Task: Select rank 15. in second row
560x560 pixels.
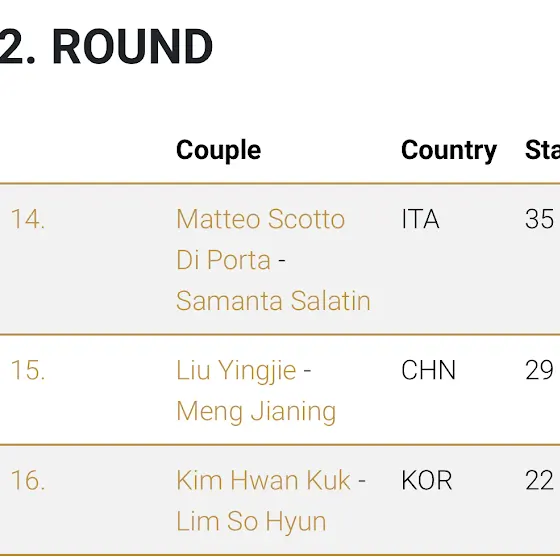Action: point(28,370)
